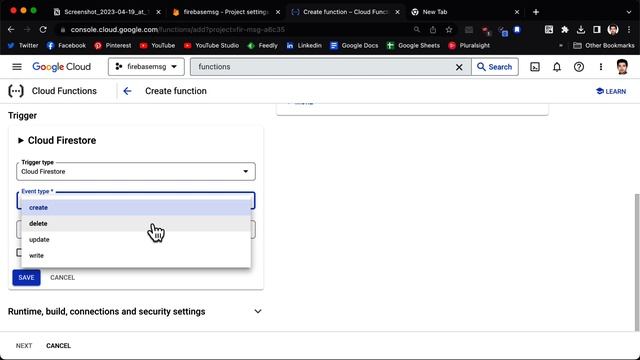Click the bottom CANCEL button
The height and width of the screenshot is (360, 640).
pos(58,346)
